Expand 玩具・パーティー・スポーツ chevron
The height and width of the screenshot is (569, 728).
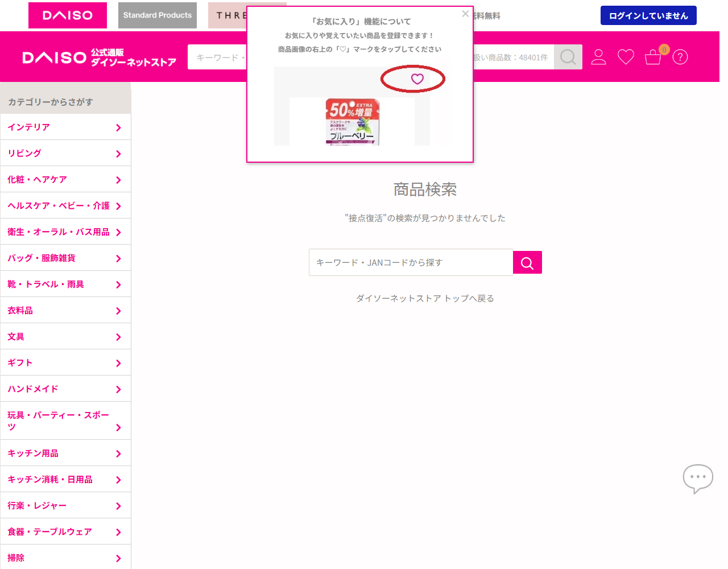[x=118, y=427]
